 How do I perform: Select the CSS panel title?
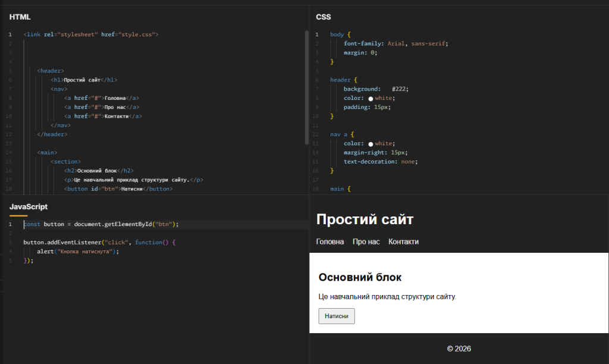[x=323, y=17]
